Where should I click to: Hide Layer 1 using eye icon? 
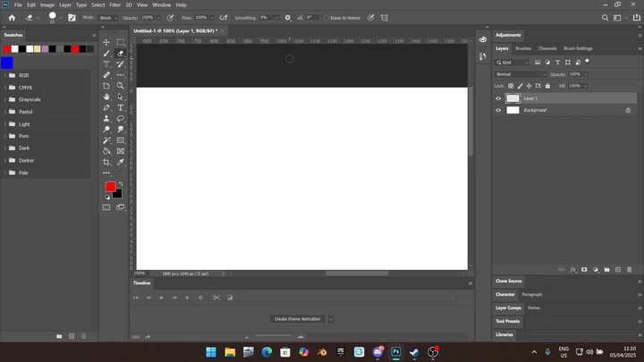coord(499,98)
